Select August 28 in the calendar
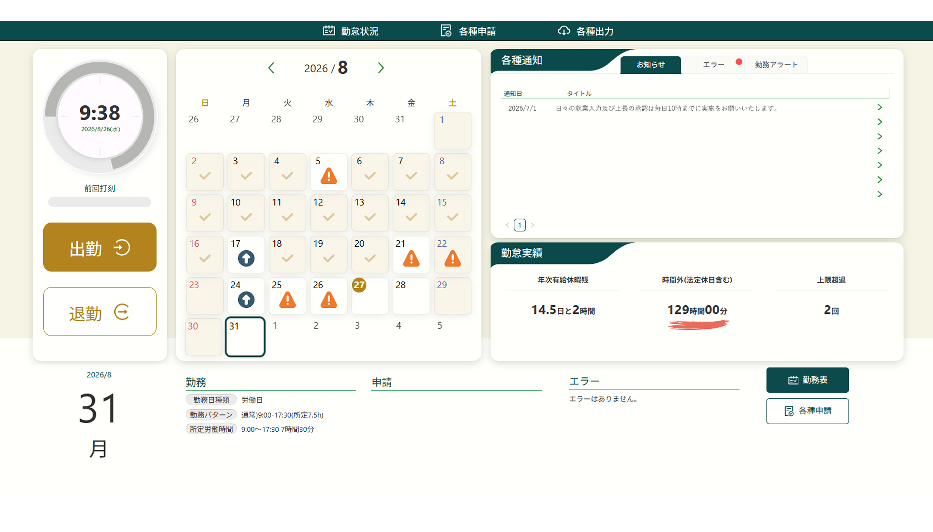 pos(411,296)
